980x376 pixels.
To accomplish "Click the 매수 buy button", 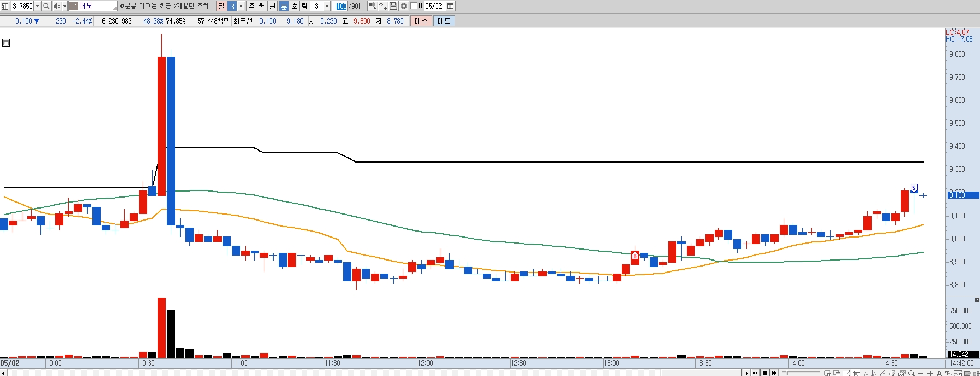I will click(x=421, y=21).
